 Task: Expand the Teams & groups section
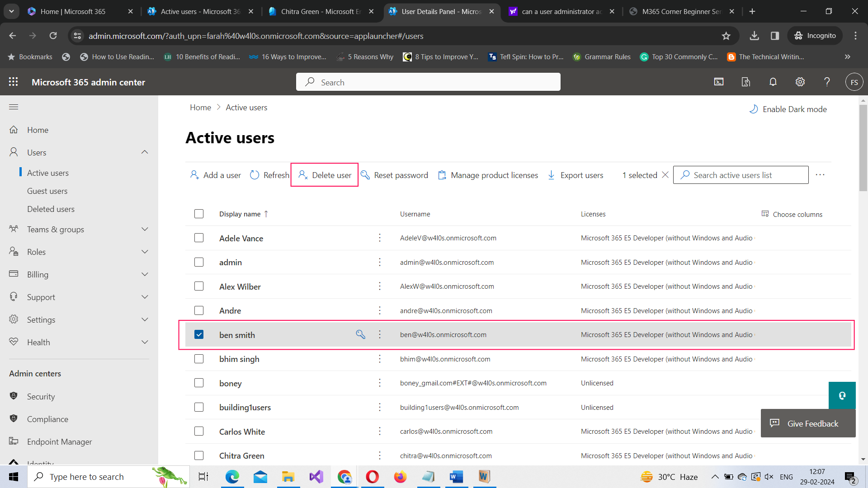(x=144, y=229)
